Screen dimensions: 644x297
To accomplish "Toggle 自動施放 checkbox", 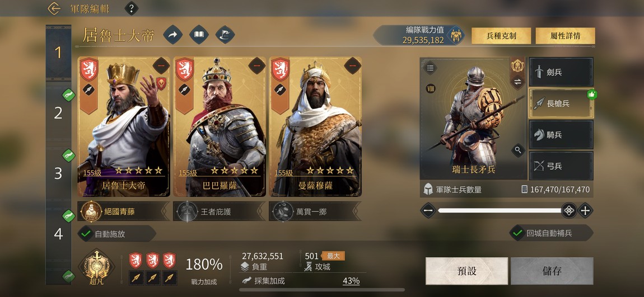I will pyautogui.click(x=86, y=234).
